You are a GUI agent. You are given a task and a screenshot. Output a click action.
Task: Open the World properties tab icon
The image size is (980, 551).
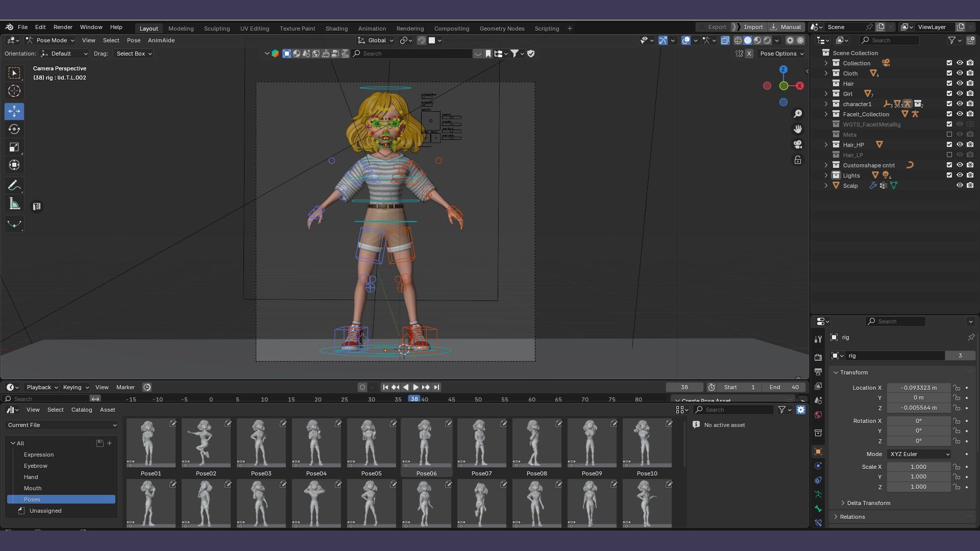tap(818, 415)
